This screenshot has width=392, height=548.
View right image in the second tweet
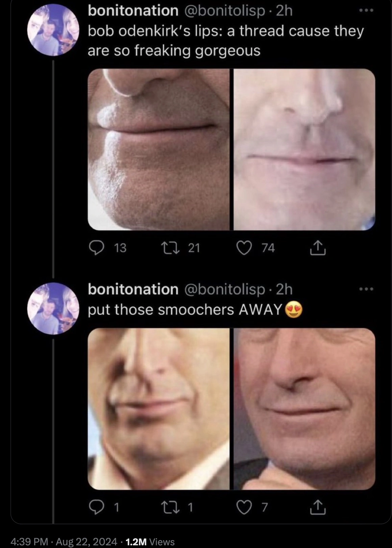point(304,409)
